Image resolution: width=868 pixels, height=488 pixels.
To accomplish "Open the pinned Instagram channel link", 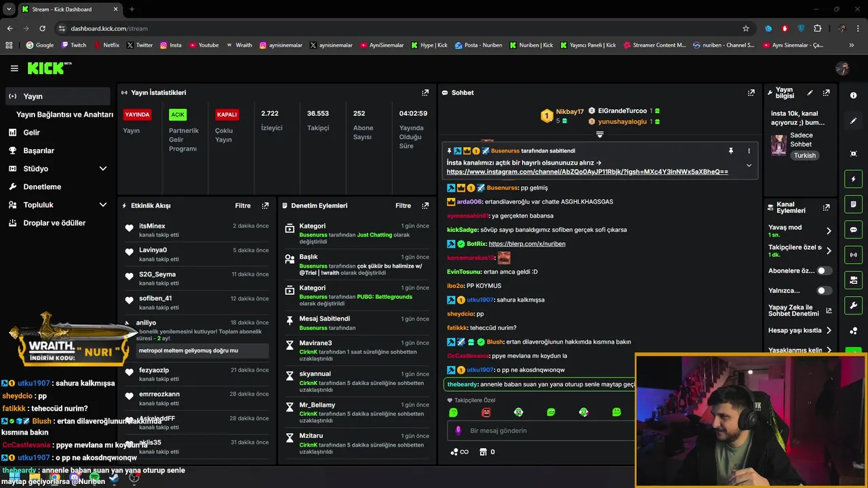I will [x=587, y=172].
